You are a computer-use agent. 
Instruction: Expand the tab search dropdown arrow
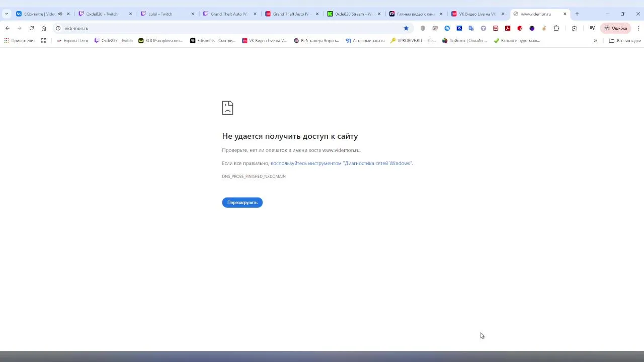tap(7, 14)
